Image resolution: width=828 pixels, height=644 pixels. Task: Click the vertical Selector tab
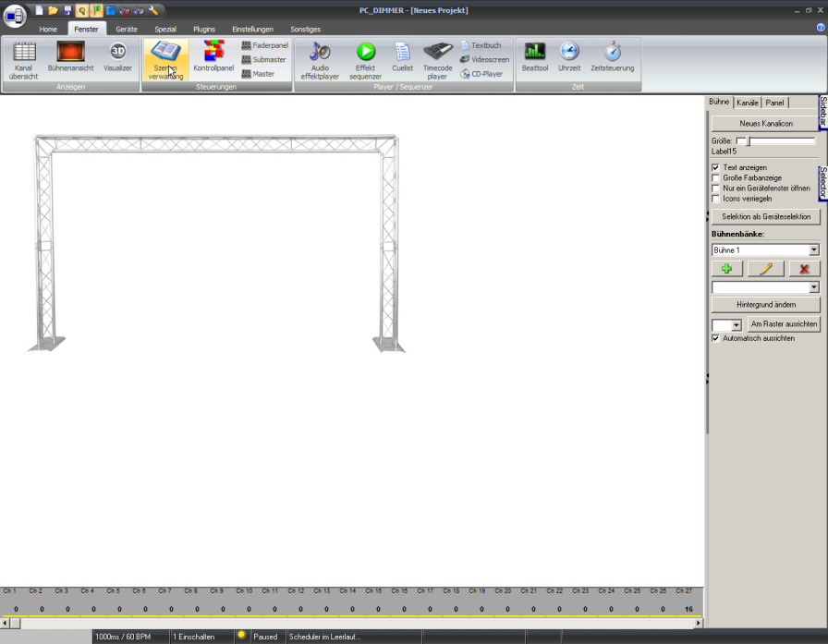point(823,183)
